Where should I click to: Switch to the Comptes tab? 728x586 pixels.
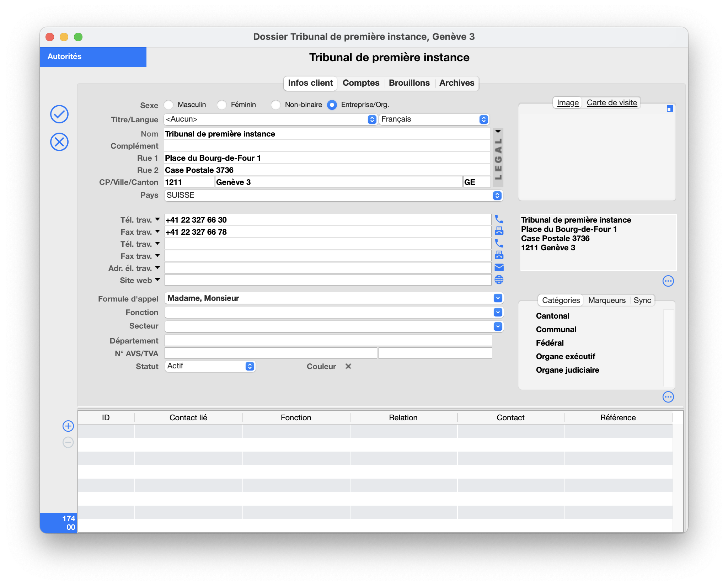(x=361, y=83)
